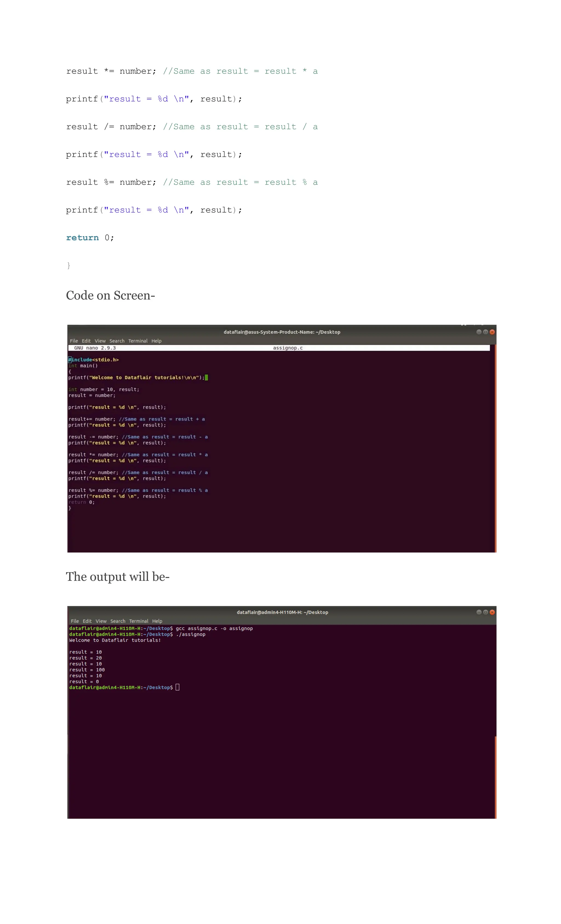
Task: Open Search menu in the output terminal window
Action: [118, 621]
